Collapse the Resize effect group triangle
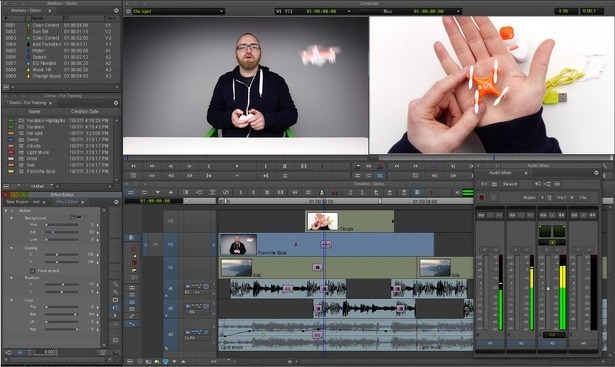The height and width of the screenshot is (367, 615). coord(6,211)
